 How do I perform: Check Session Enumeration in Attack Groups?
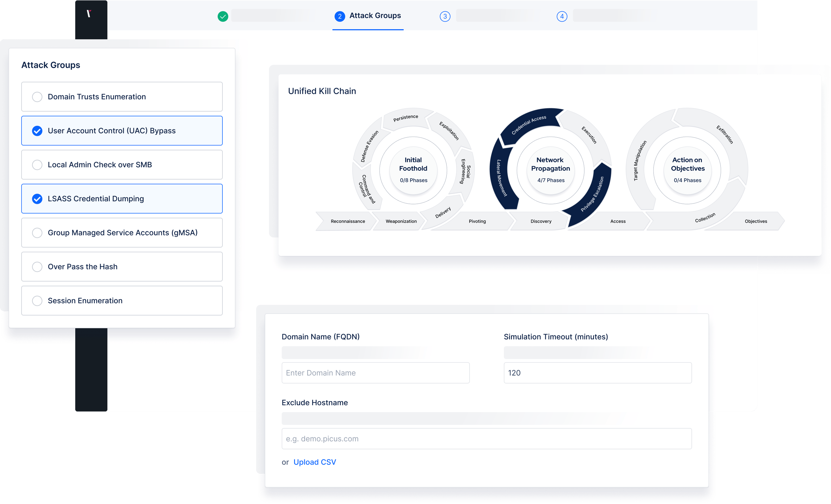point(37,301)
